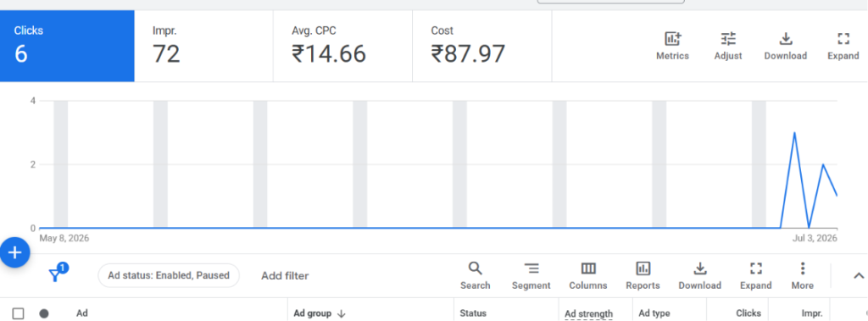Tick the select-all ads checkbox
Image resolution: width=868 pixels, height=321 pixels.
19,314
